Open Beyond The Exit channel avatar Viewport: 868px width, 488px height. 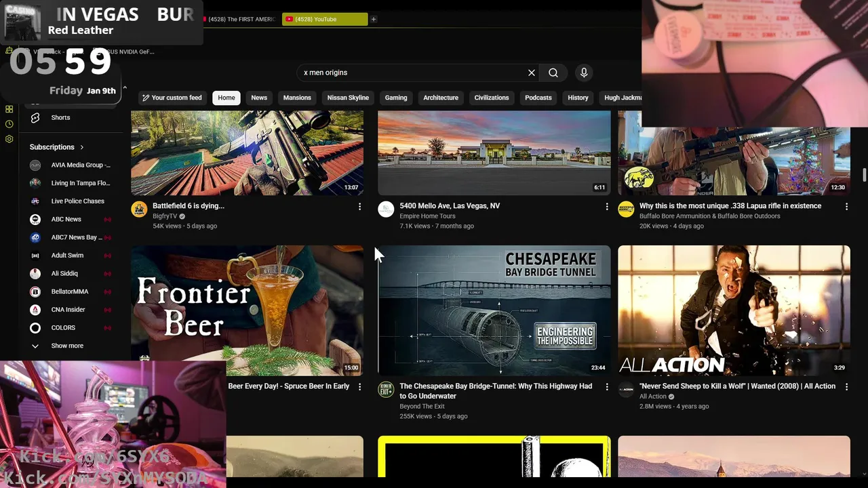[386, 390]
